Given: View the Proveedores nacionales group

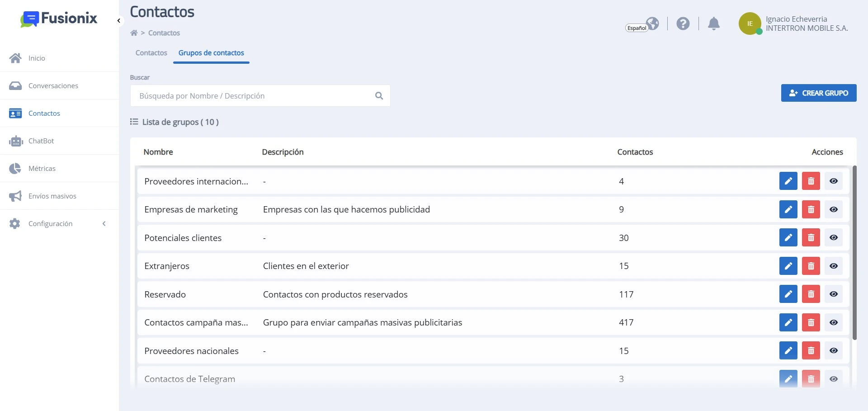Looking at the screenshot, I should [x=834, y=351].
